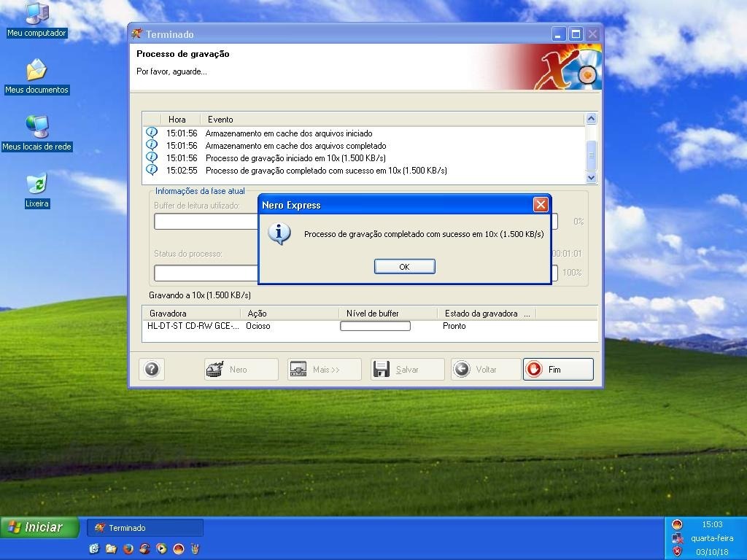The image size is (747, 560).
Task: Click the Nero button with the flame icon
Action: [x=241, y=370]
